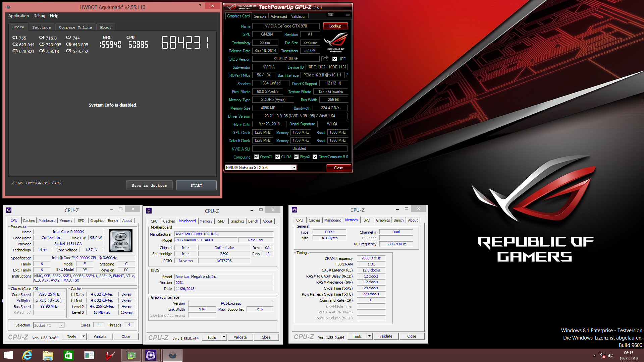Launch Internet Explorer from the taskbar

pos(27,355)
